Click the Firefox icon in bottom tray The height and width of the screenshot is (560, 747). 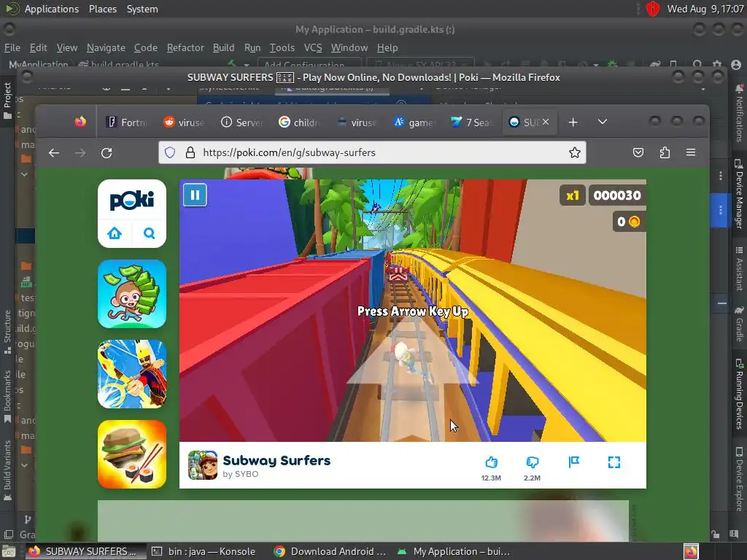tap(691, 551)
